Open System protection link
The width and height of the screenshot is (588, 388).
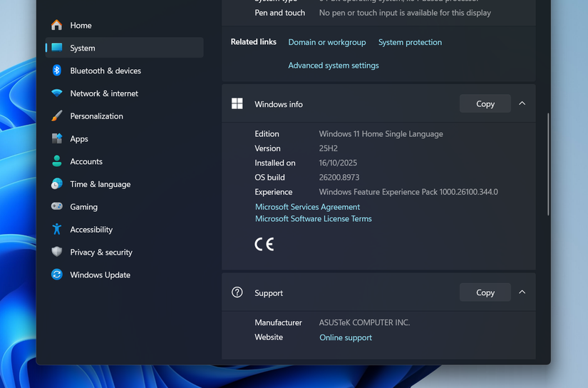pyautogui.click(x=410, y=42)
